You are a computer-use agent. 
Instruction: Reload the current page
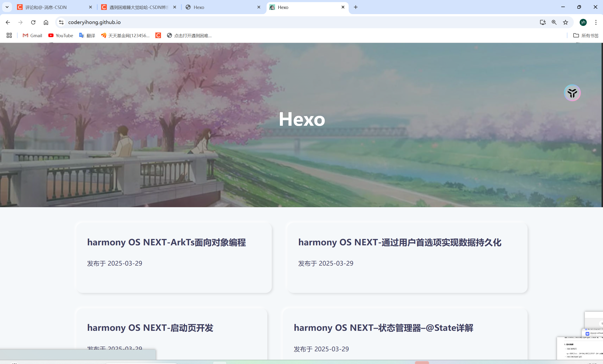point(33,22)
